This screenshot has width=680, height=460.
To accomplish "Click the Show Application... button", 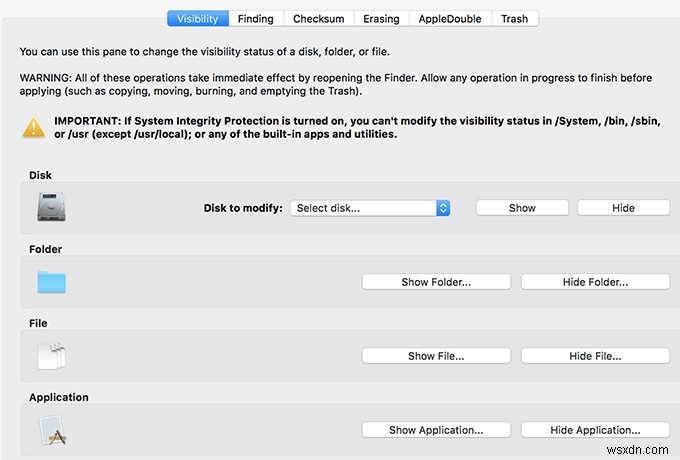I will [x=436, y=430].
